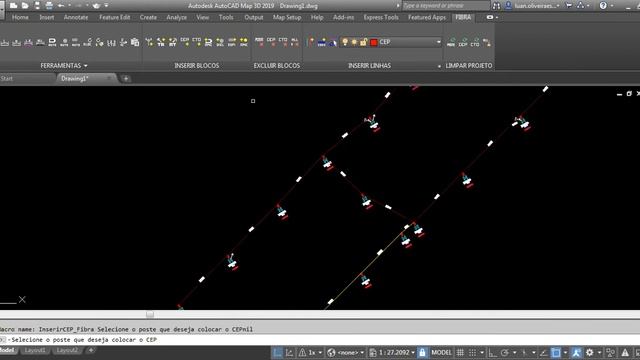Click the CTO insert block icon
Viewport: 640px width, 360px height.
pyautogui.click(x=197, y=42)
